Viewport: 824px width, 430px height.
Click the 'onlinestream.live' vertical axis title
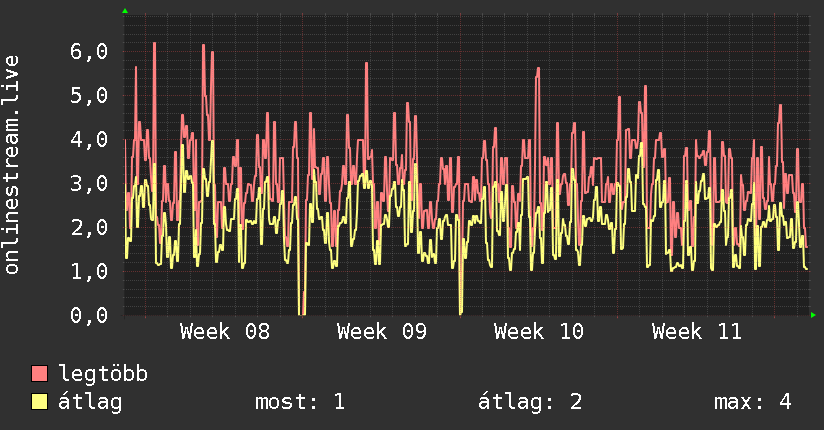(x=12, y=165)
